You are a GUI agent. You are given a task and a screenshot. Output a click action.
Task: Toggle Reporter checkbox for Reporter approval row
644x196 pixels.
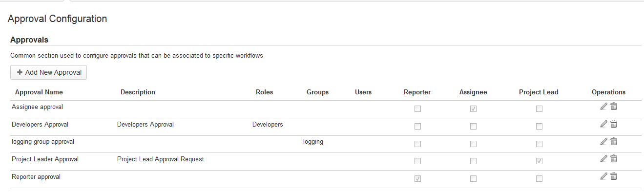coord(417,179)
